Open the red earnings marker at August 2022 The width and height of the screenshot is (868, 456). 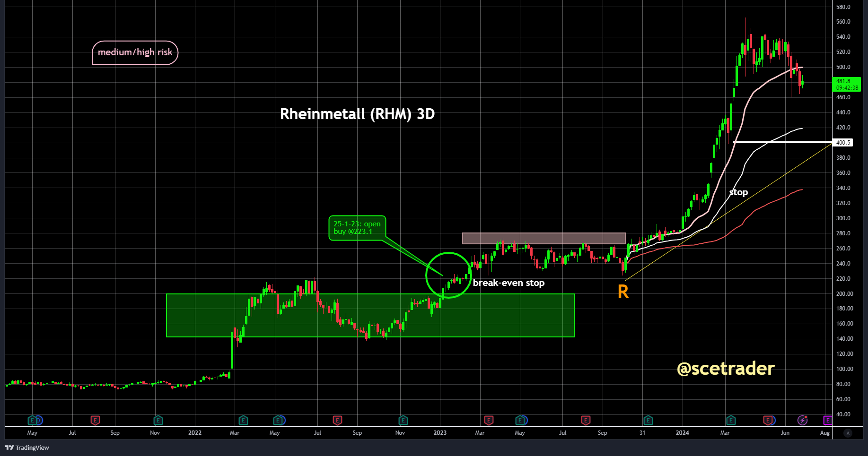tap(337, 420)
